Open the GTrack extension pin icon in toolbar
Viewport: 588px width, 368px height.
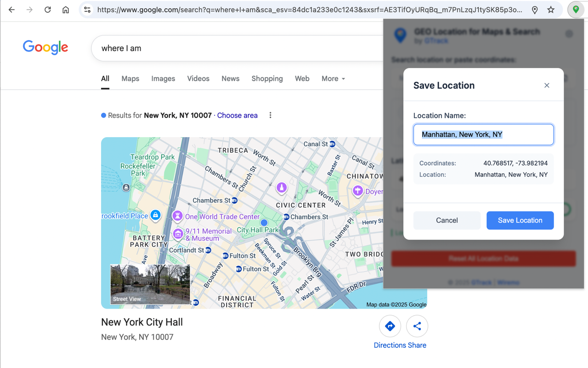click(x=576, y=9)
